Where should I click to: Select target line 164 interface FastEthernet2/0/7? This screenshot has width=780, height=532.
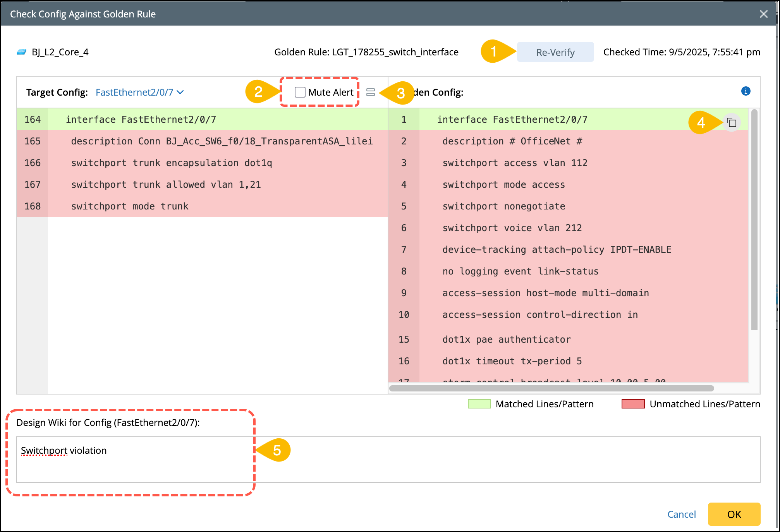click(x=141, y=119)
